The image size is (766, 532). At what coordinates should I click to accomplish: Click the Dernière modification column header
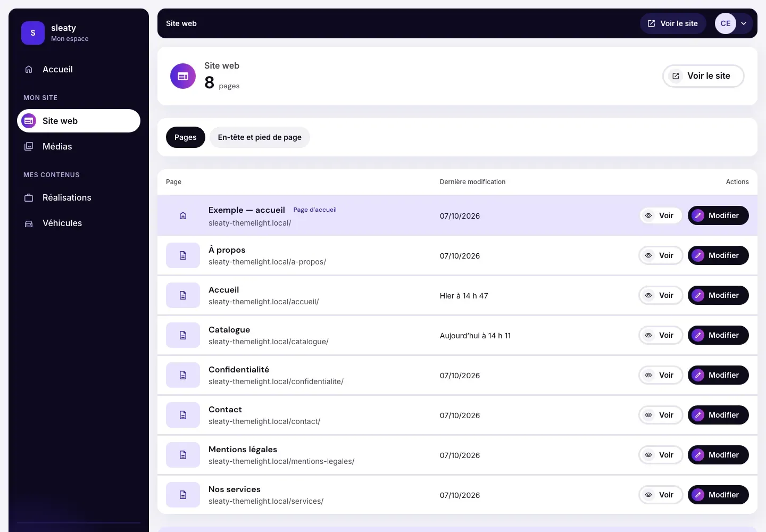click(x=472, y=182)
